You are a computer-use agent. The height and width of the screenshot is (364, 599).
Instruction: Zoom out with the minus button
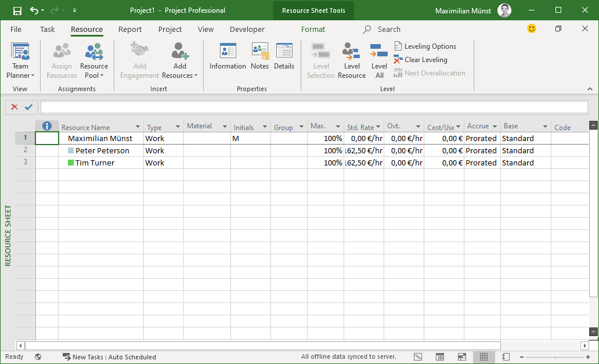pyautogui.click(x=521, y=356)
